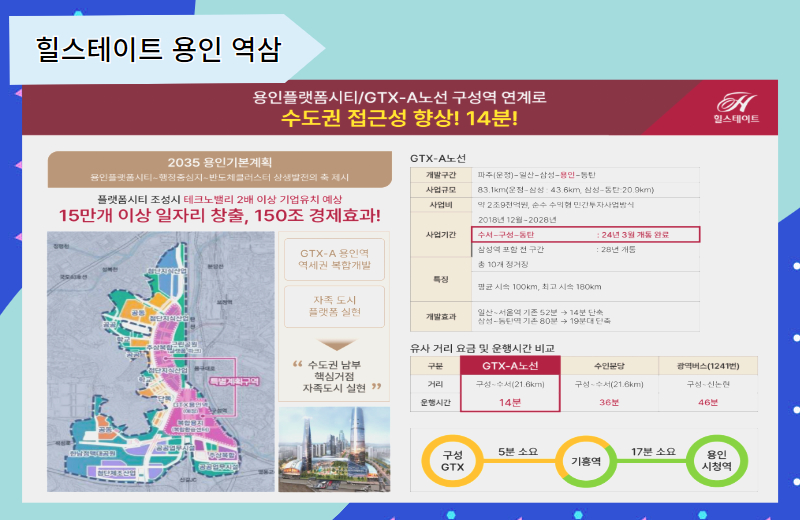This screenshot has width=800, height=520.
Task: Click the 2035 용인기본계획 banner
Action: pos(220,169)
